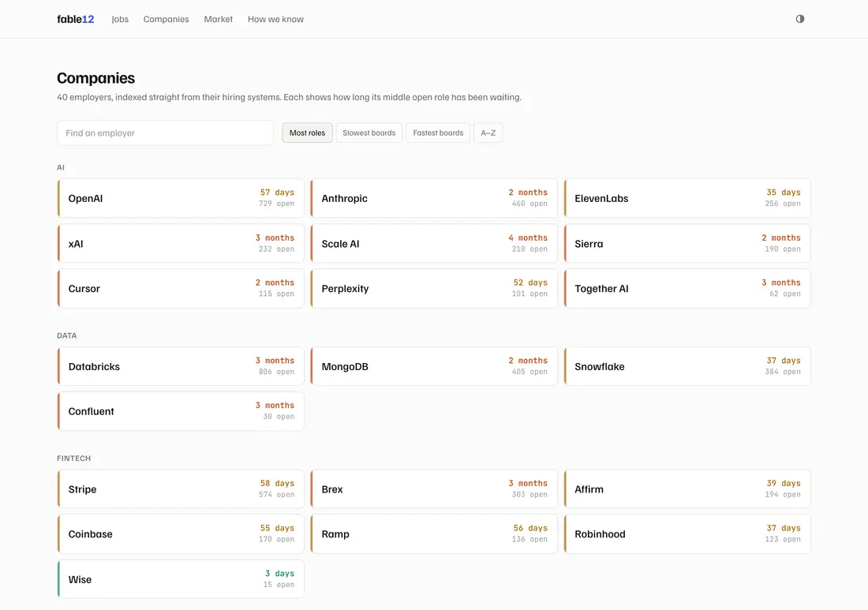868x610 pixels.
Task: View the Databricks company card
Action: coord(181,366)
